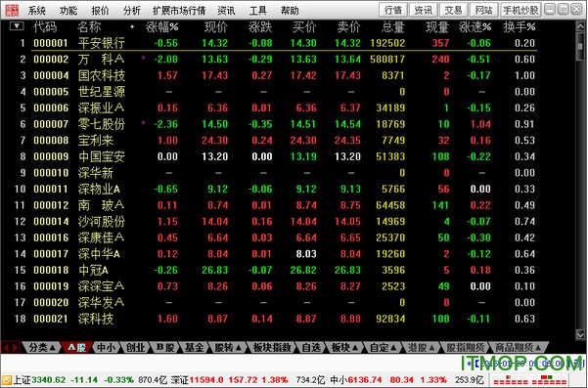Screen dimensions: 588x388
Task: Click the tab scroll right arrow
Action: (15, 348)
